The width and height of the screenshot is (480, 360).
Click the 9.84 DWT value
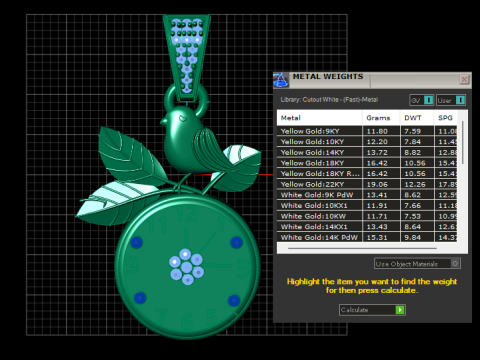(413, 237)
